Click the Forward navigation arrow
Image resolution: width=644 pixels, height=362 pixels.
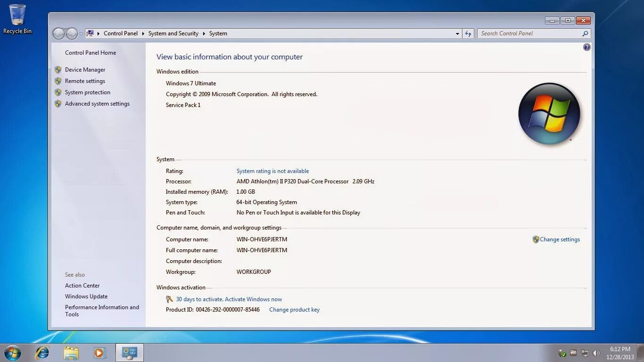point(72,33)
